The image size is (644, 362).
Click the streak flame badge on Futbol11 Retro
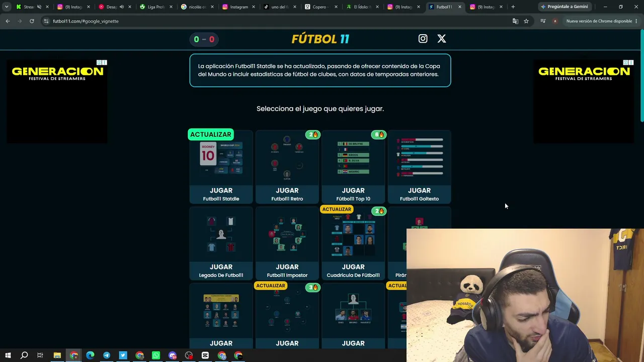pos(312,135)
